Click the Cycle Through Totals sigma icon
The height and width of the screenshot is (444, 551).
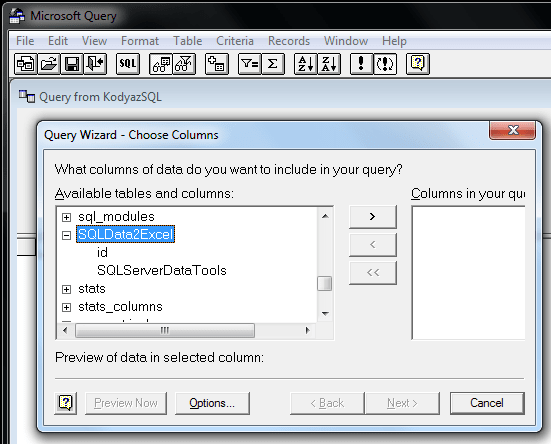tap(273, 64)
